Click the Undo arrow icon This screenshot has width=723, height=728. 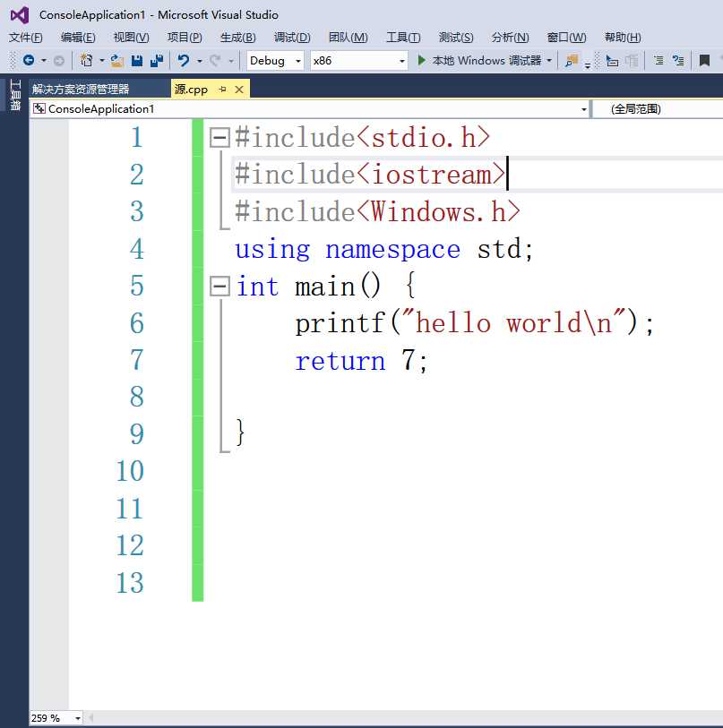[184, 60]
